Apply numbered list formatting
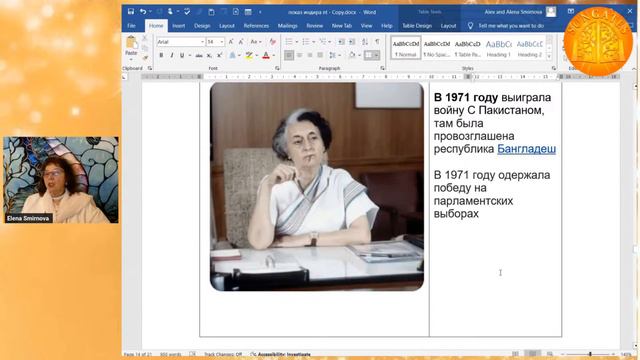The width and height of the screenshot is (640, 360). coord(305,42)
